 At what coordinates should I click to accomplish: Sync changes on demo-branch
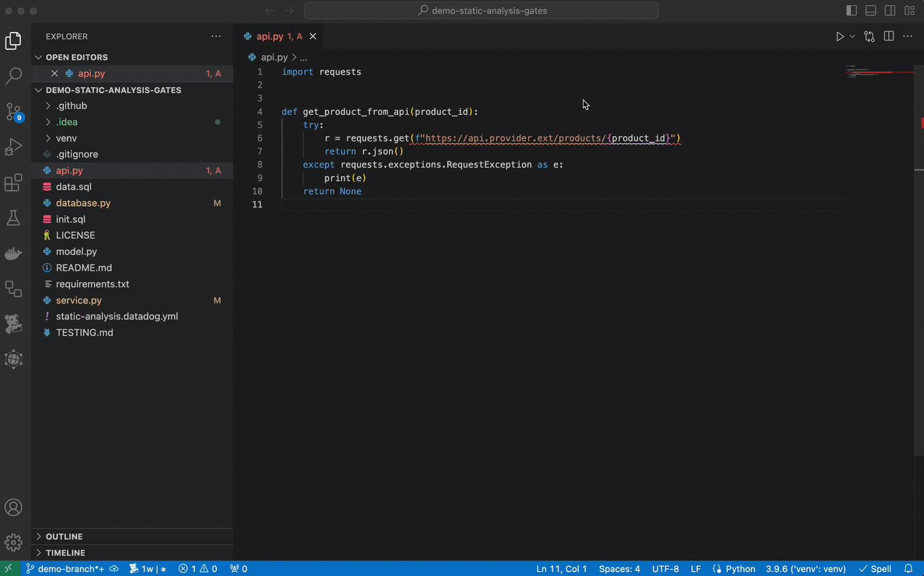click(x=114, y=569)
